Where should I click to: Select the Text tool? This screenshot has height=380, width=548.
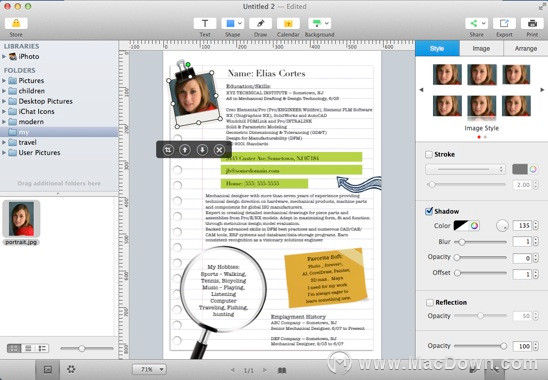point(205,23)
